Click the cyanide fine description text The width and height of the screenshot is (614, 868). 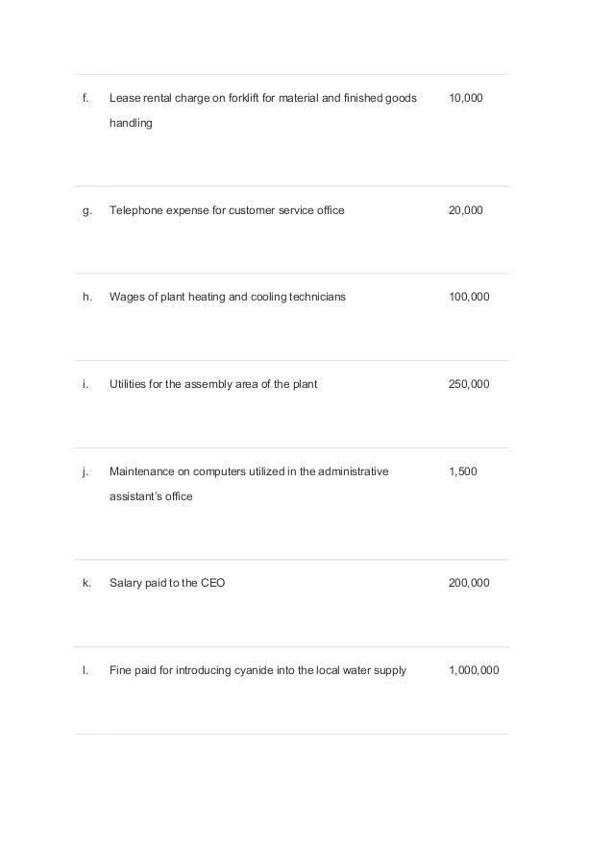coord(258,670)
